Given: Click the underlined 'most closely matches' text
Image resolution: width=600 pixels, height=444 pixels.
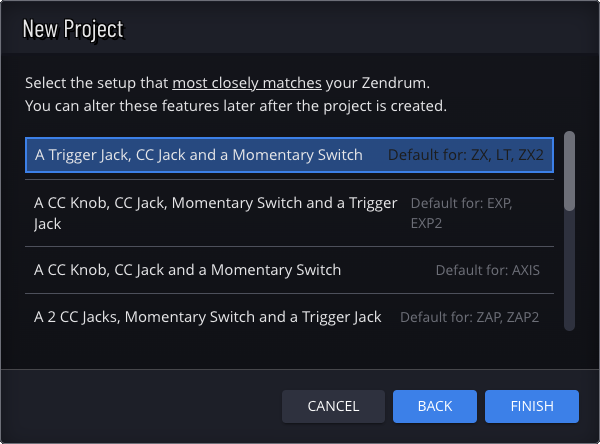Looking at the screenshot, I should [x=246, y=82].
